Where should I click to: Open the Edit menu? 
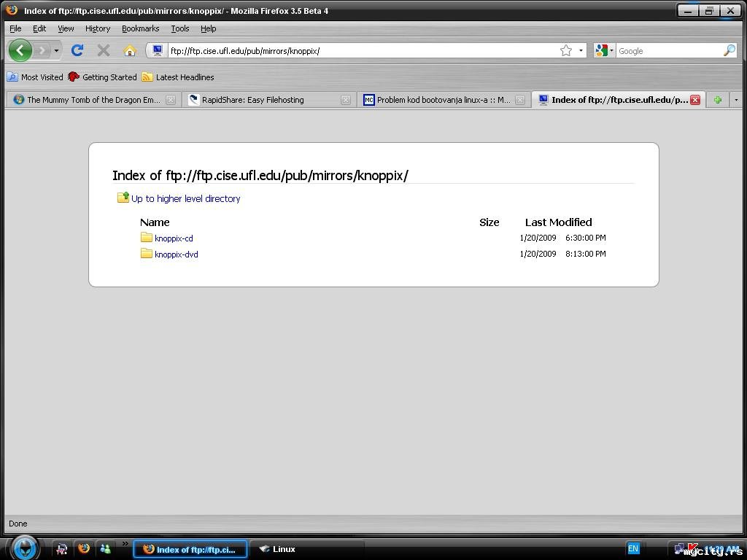pyautogui.click(x=39, y=28)
